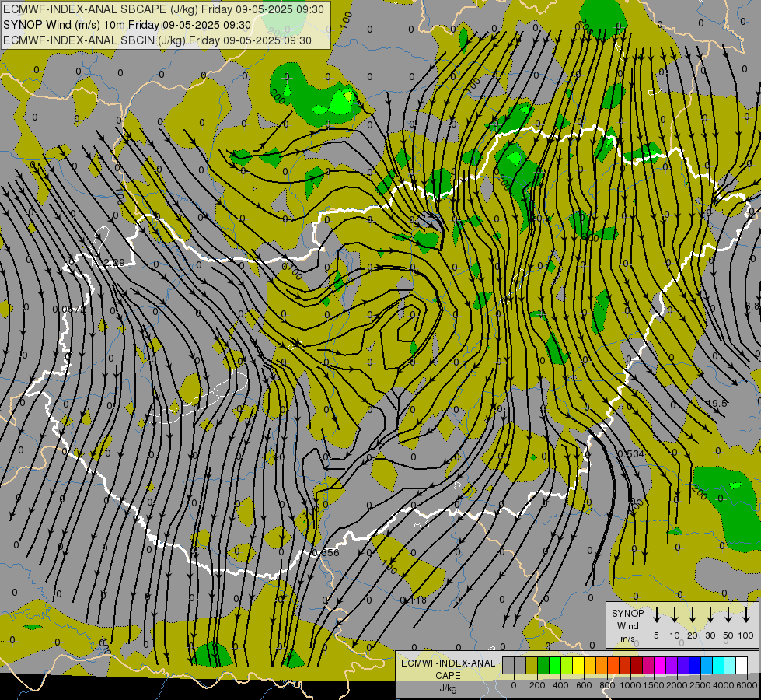This screenshot has height=700, width=761.
Task: Click the '0.118' value on the map
Action: pos(414,600)
